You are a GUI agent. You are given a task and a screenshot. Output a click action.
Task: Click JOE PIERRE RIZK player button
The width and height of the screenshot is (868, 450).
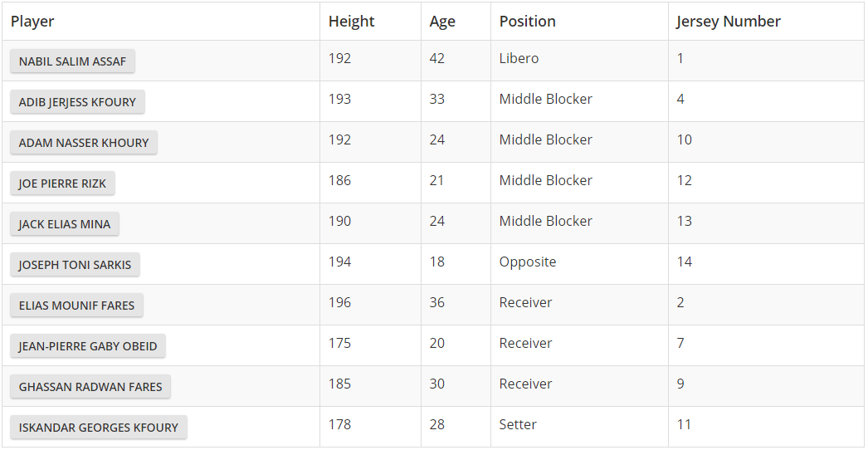[62, 183]
